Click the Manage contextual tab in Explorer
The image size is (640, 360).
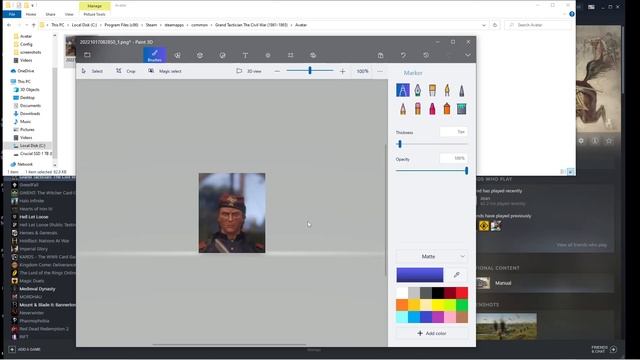coord(94,6)
